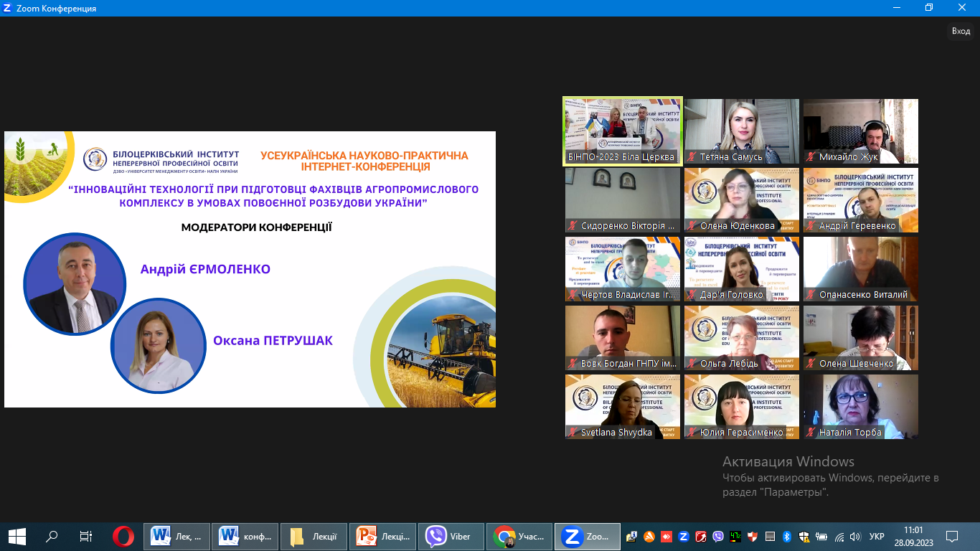Switch to the Viber taskbar window
The height and width of the screenshot is (551, 980).
(x=449, y=536)
